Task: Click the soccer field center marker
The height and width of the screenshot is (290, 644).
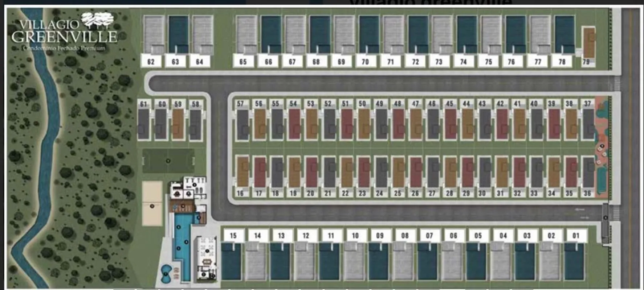Action: [x=168, y=161]
